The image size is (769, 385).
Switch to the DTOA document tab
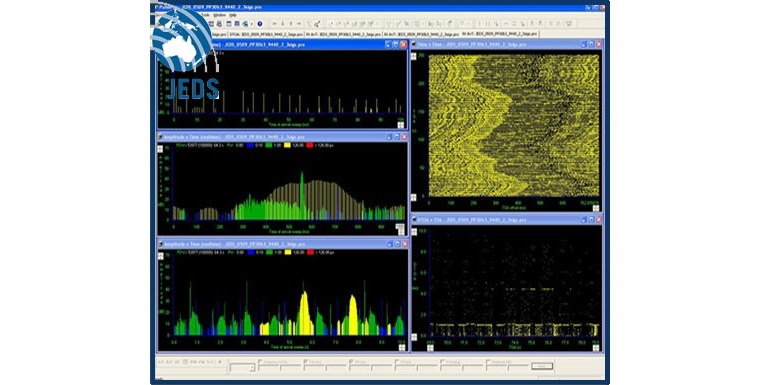pyautogui.click(x=265, y=34)
